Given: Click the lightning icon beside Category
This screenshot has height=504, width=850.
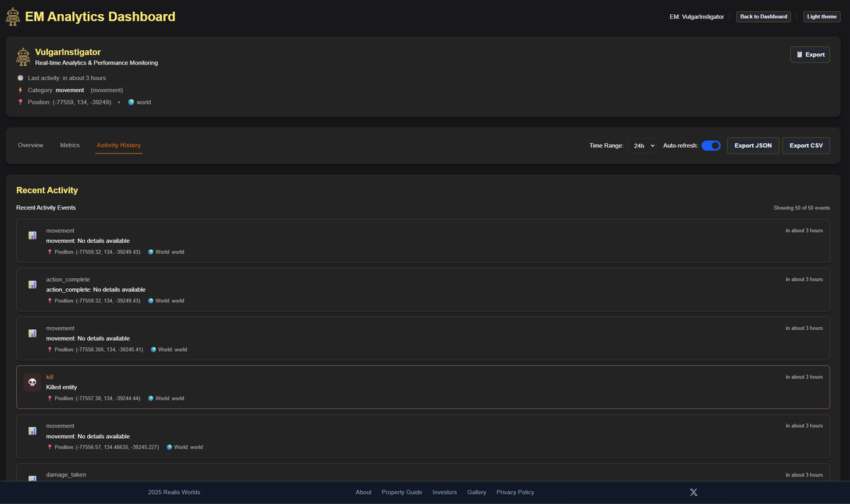Looking at the screenshot, I should coord(21,90).
